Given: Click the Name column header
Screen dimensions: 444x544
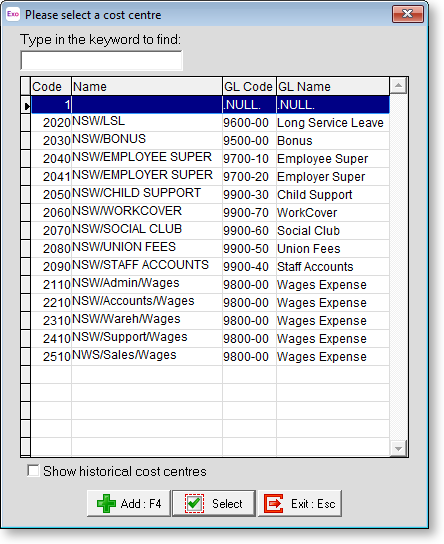Looking at the screenshot, I should click(147, 86).
